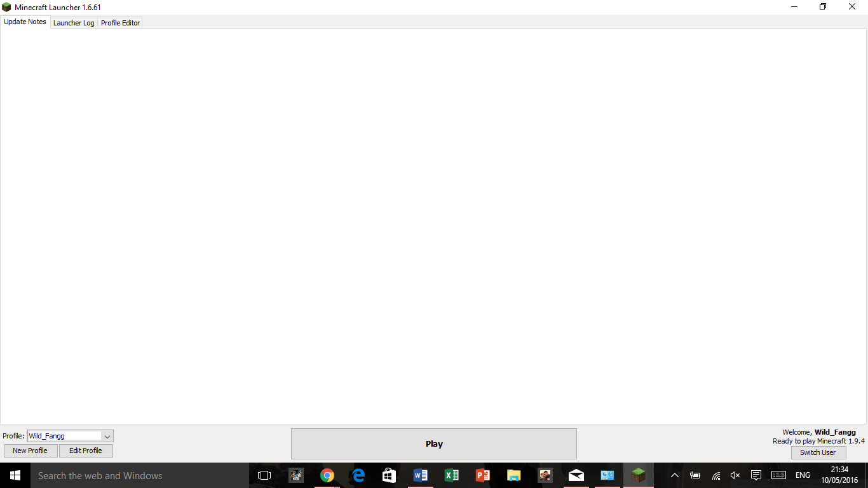The image size is (868, 488).
Task: Open Microsoft Excel from the taskbar
Action: 452,475
